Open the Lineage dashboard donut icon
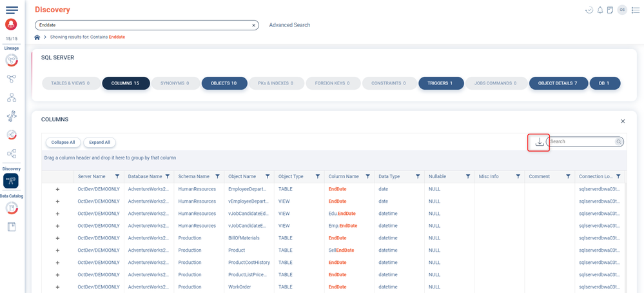Viewport: 644px width, 293px height. point(12,61)
